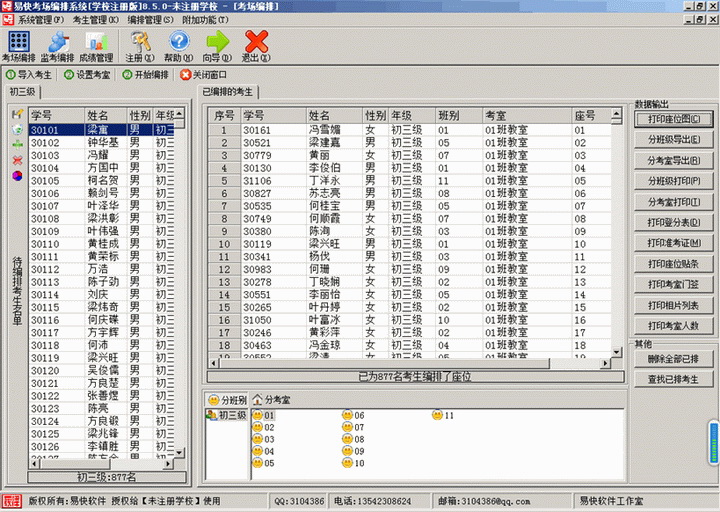The height and width of the screenshot is (512, 720).
Task: Select the 初三级 tree node in class panel
Action: [x=227, y=414]
